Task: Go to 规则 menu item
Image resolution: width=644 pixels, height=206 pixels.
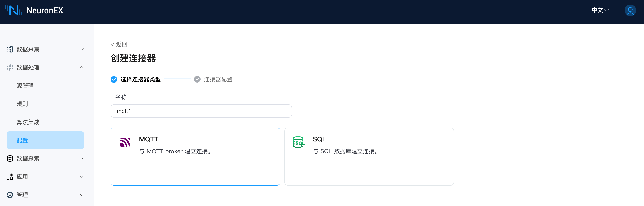Action: 22,104
